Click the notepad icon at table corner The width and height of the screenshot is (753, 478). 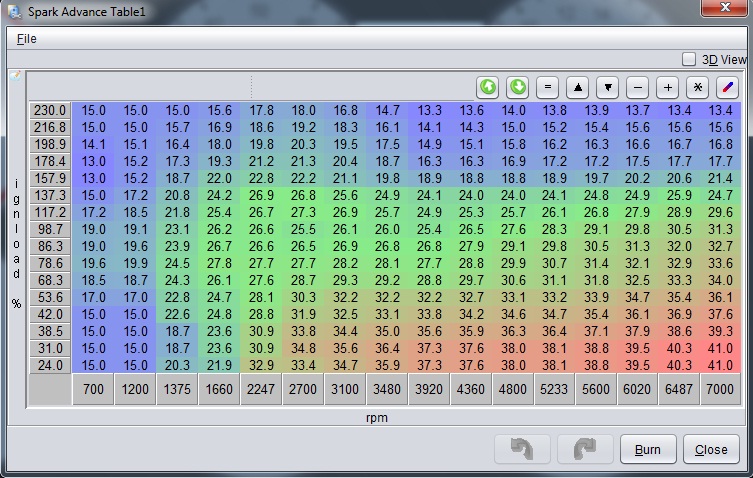[x=15, y=75]
